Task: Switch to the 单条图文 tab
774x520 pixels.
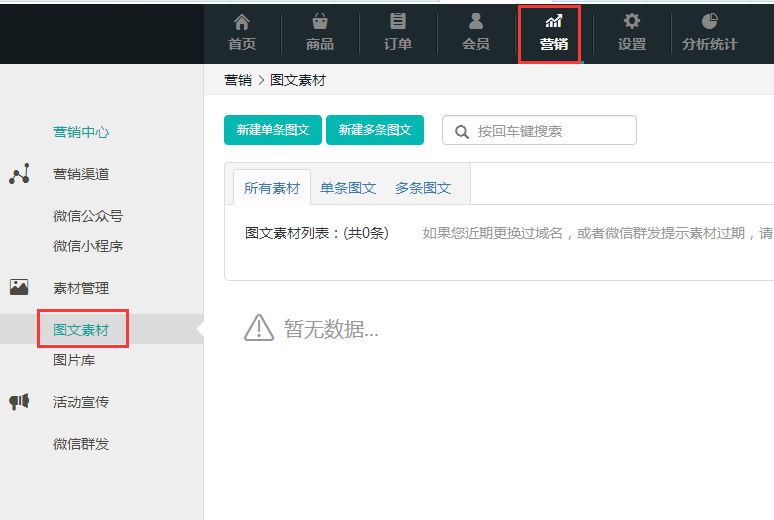Action: tap(348, 188)
